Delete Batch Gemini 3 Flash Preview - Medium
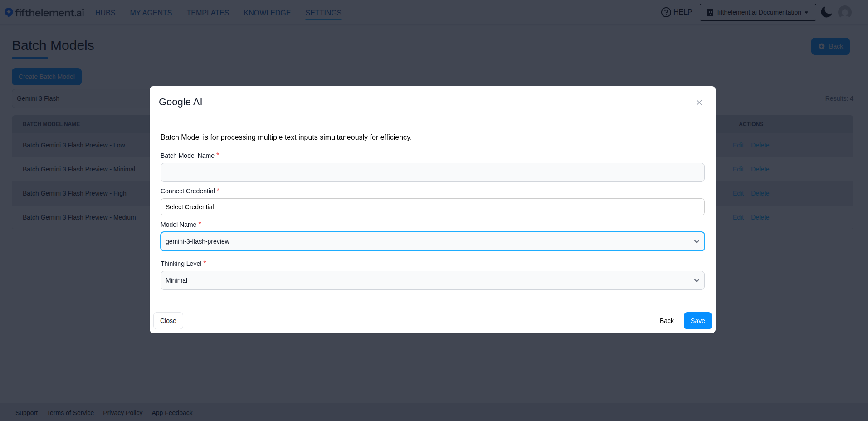The height and width of the screenshot is (421, 868). click(x=760, y=217)
